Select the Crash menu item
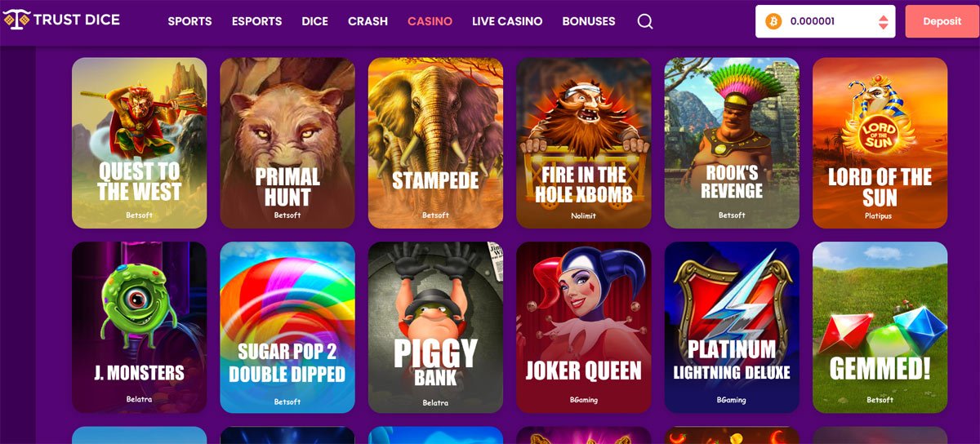The height and width of the screenshot is (444, 980). pyautogui.click(x=367, y=21)
